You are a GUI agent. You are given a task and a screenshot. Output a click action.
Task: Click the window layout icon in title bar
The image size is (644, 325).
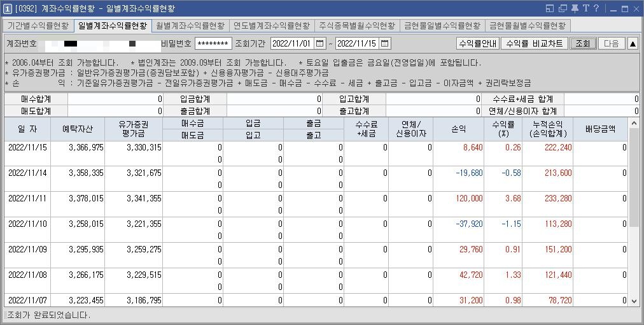(550, 9)
